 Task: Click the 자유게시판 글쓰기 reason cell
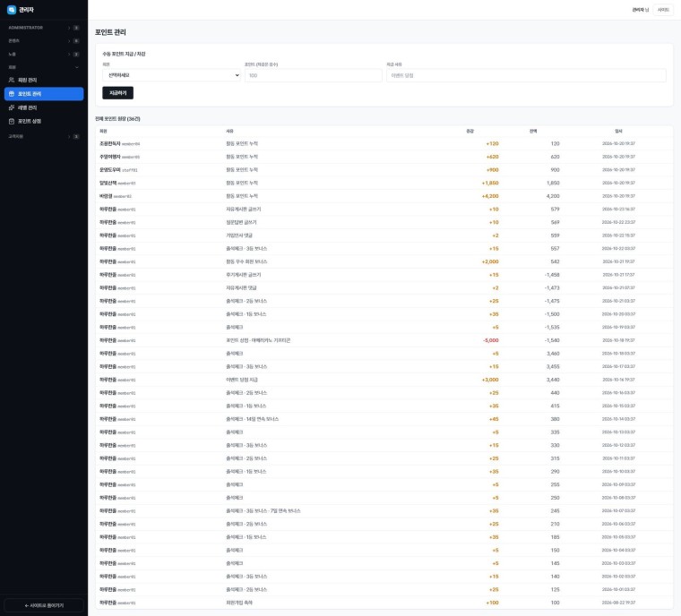(x=243, y=210)
